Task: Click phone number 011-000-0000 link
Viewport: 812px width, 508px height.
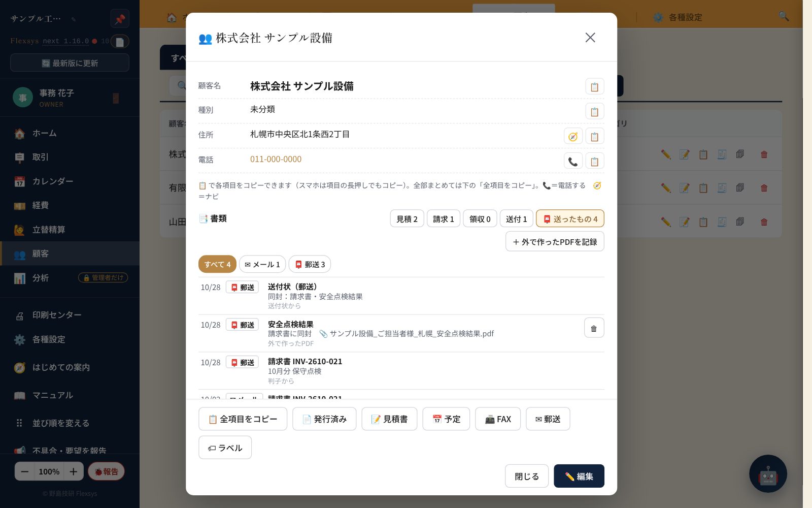Action: click(276, 159)
